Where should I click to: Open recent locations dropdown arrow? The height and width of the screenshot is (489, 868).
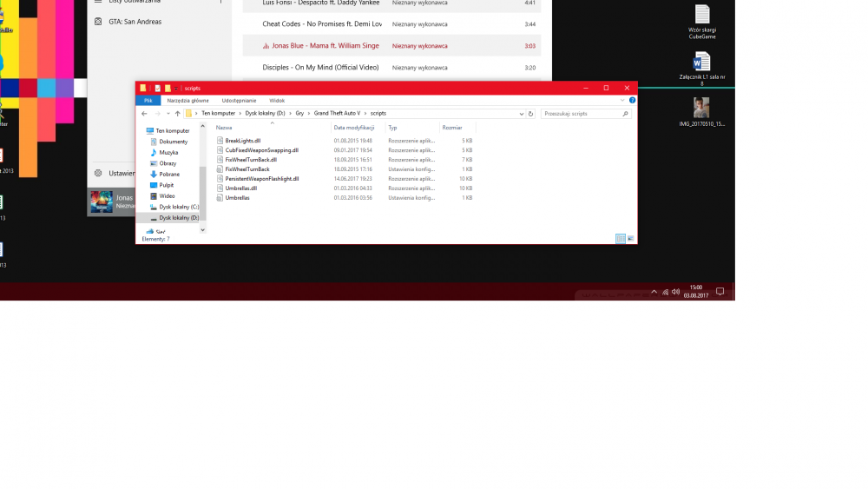click(168, 114)
